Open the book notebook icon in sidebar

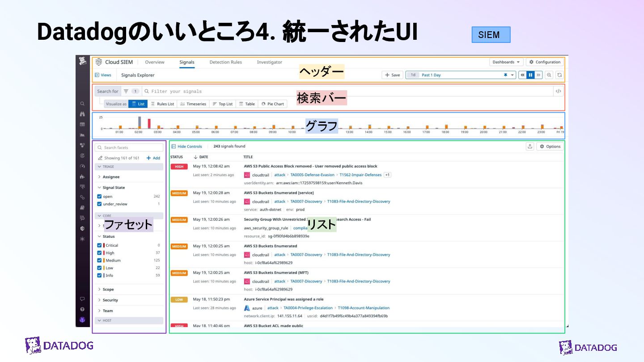click(82, 207)
